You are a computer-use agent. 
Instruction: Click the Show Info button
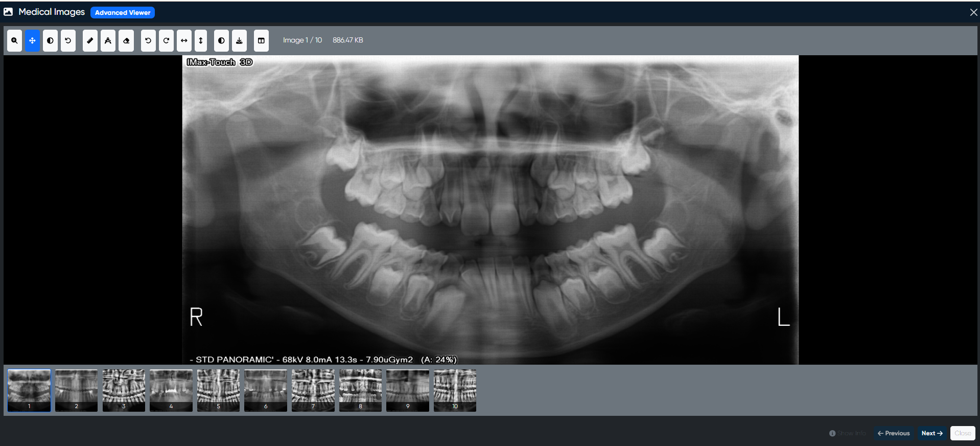tap(848, 433)
